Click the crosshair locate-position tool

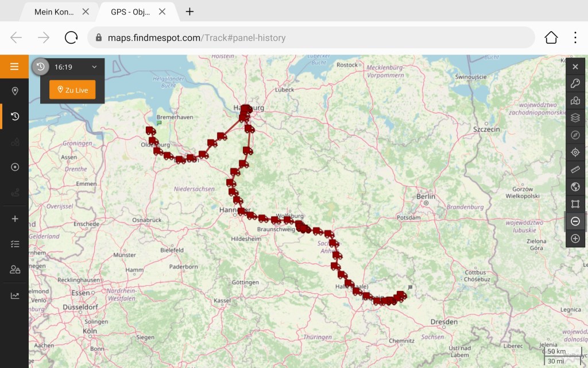coord(575,152)
